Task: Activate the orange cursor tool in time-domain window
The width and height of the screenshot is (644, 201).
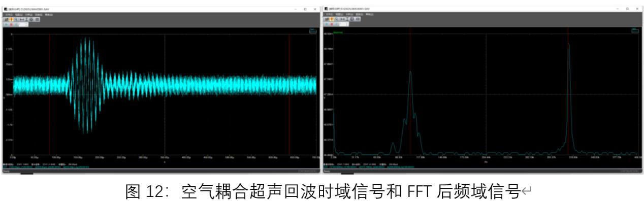Action: 11,19
